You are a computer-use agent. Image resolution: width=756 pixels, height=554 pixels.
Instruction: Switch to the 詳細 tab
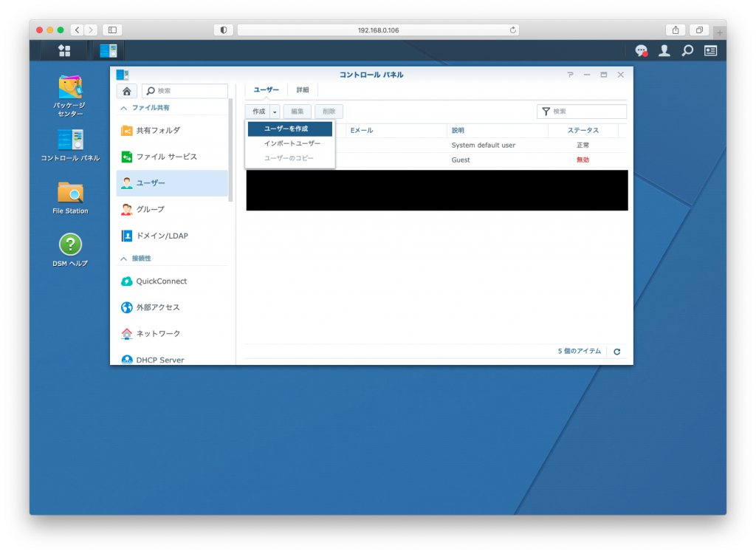tap(303, 89)
